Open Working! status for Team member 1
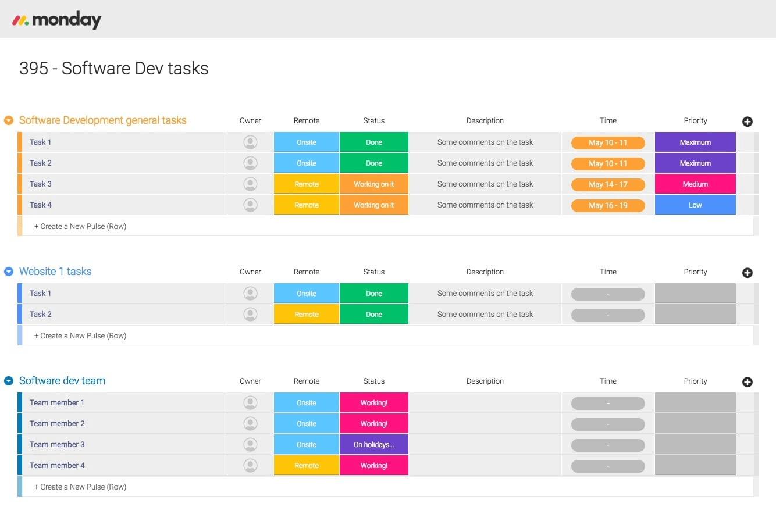The height and width of the screenshot is (532, 776). click(374, 402)
